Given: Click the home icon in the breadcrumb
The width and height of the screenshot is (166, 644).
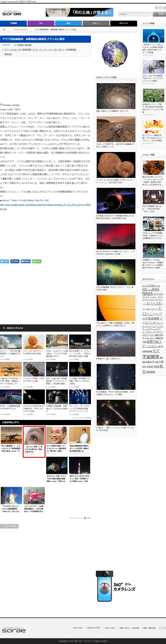Looking at the screenshot, I should click(4, 29).
